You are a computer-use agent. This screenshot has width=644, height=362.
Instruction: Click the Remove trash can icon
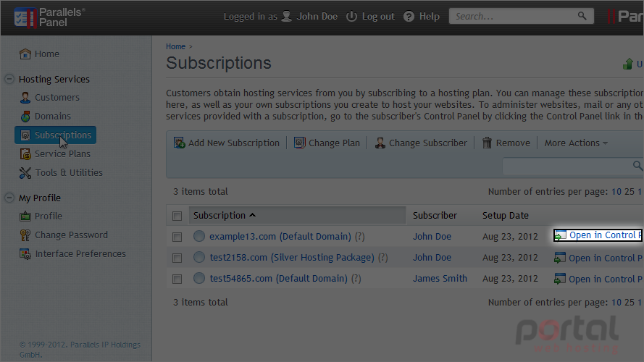(x=487, y=143)
